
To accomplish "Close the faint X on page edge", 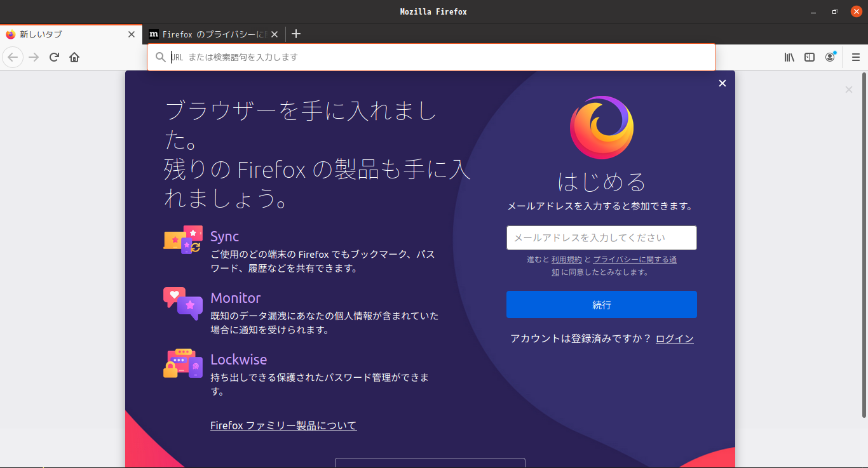I will click(849, 90).
